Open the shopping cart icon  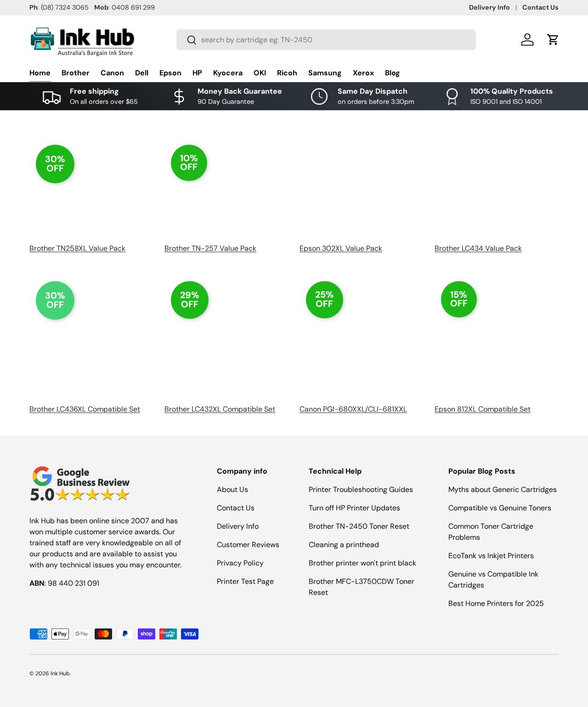[x=553, y=40]
